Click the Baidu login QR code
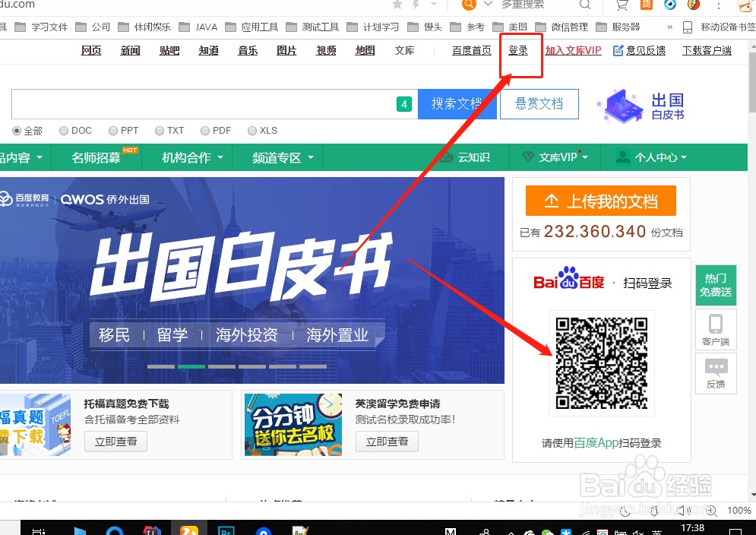 point(601,362)
